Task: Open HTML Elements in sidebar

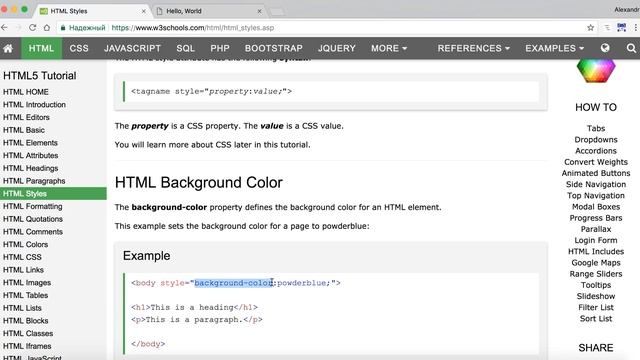Action: 30,142
